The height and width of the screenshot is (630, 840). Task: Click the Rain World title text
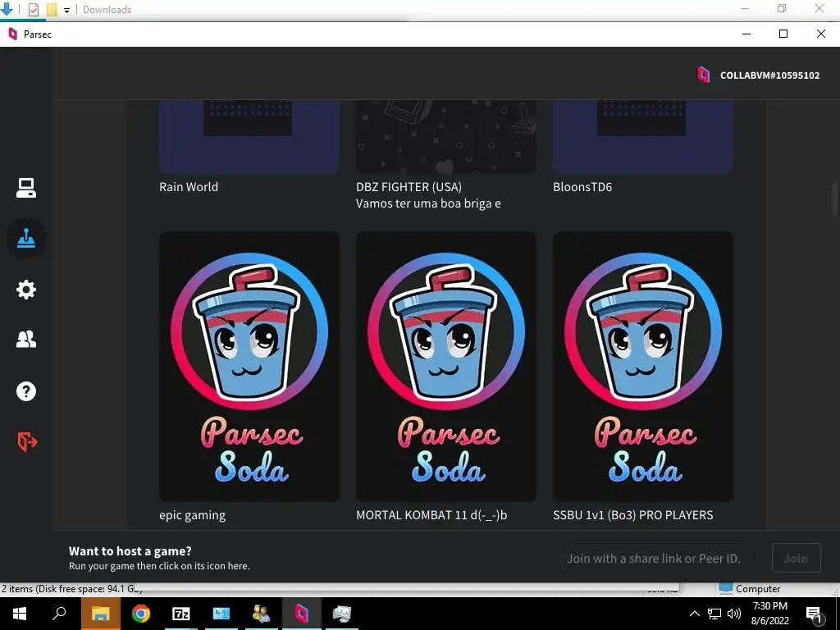189,187
